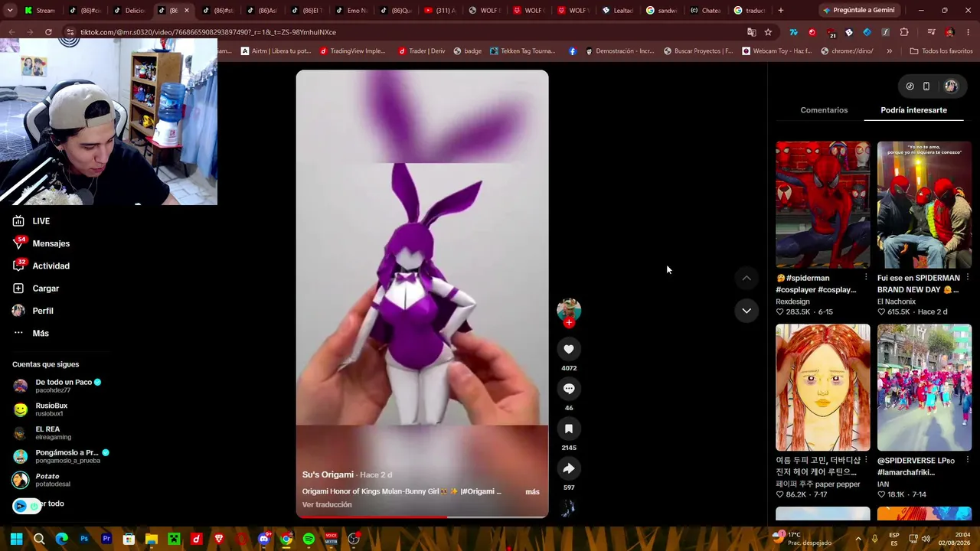Open the browser extensions puzzle icon
This screenshot has height=551, width=980.
[x=904, y=32]
